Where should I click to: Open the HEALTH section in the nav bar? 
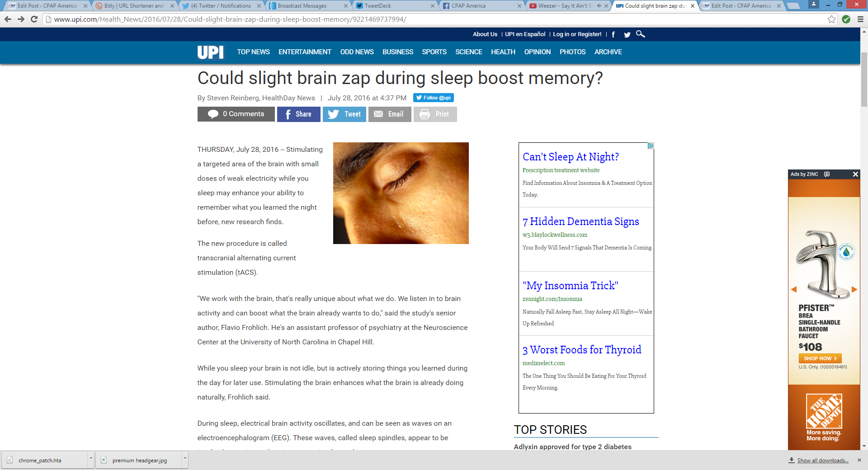(503, 52)
